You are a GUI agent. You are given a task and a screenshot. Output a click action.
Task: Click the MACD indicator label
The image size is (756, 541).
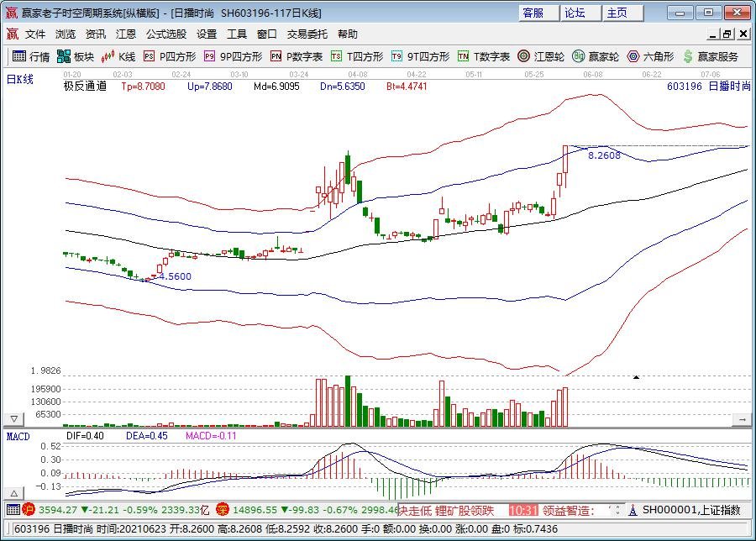(x=18, y=436)
